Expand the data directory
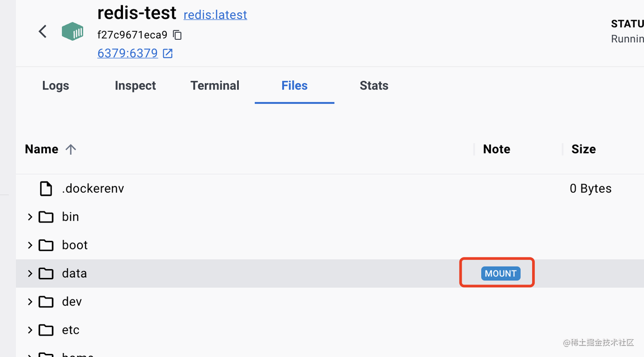The width and height of the screenshot is (644, 357). 30,273
